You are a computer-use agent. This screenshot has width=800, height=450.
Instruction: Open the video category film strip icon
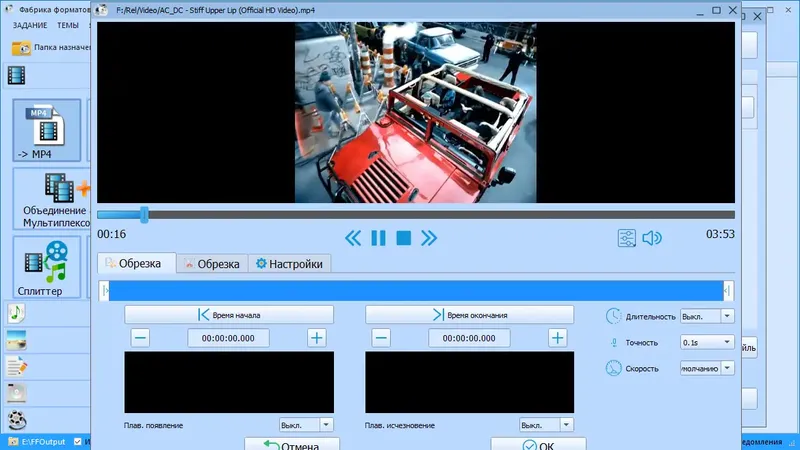pos(16,76)
